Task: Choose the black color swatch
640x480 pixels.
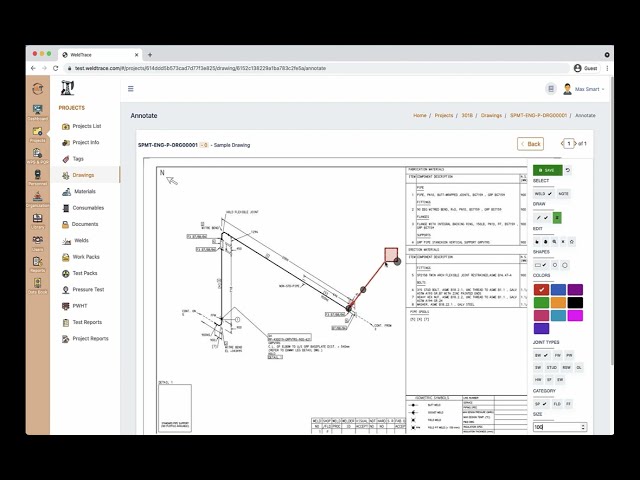Action: 575,302
